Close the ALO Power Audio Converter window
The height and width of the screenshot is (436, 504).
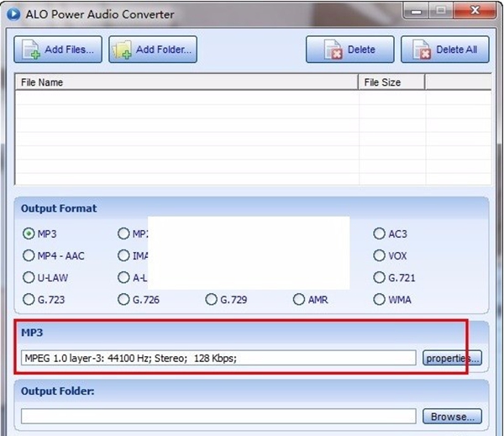(x=475, y=11)
